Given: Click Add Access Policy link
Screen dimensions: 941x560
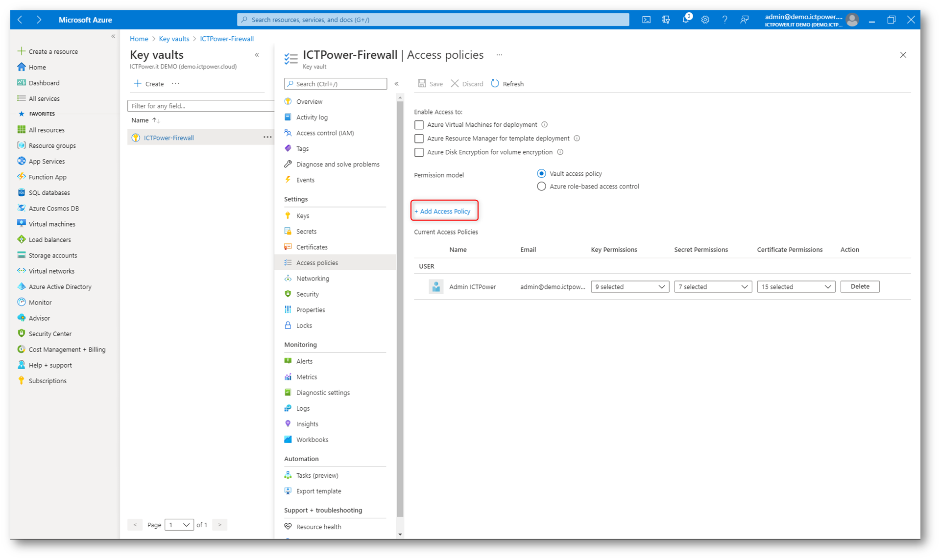Looking at the screenshot, I should (x=443, y=211).
